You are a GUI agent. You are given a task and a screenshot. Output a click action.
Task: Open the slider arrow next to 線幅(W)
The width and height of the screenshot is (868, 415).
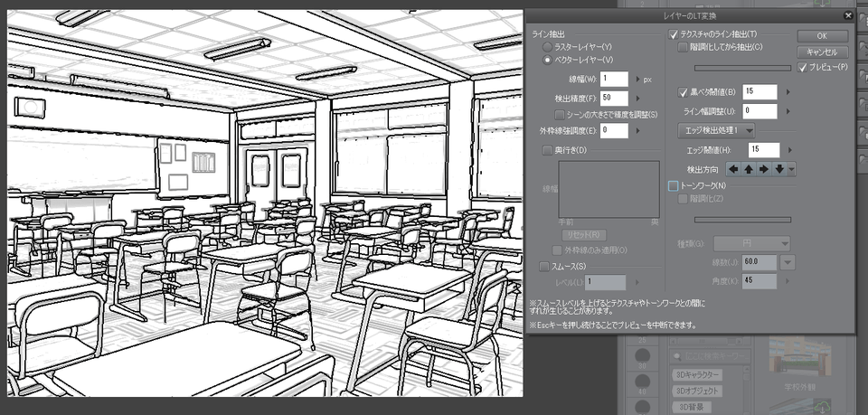pos(636,80)
